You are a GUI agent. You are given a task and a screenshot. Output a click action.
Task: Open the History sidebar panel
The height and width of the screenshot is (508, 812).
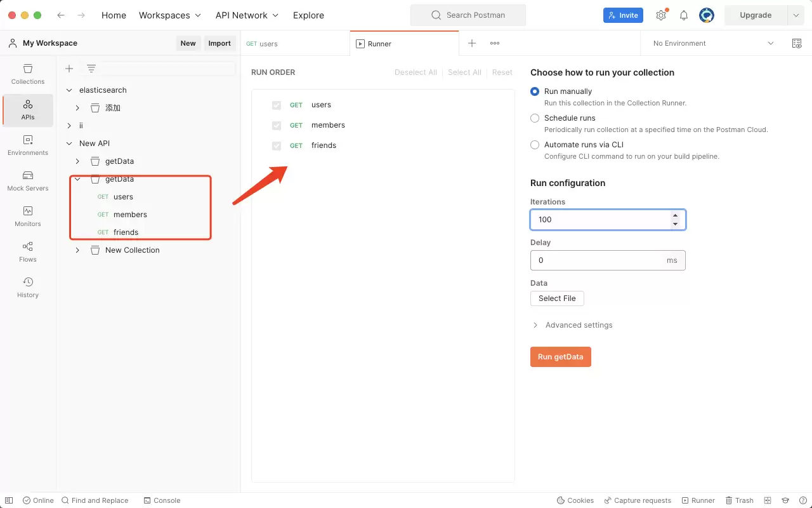click(x=28, y=288)
